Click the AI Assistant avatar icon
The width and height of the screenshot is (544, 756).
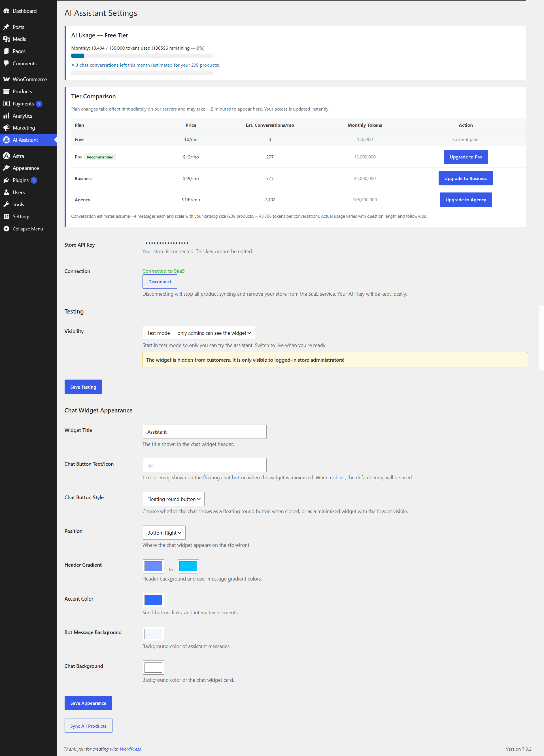[6, 140]
